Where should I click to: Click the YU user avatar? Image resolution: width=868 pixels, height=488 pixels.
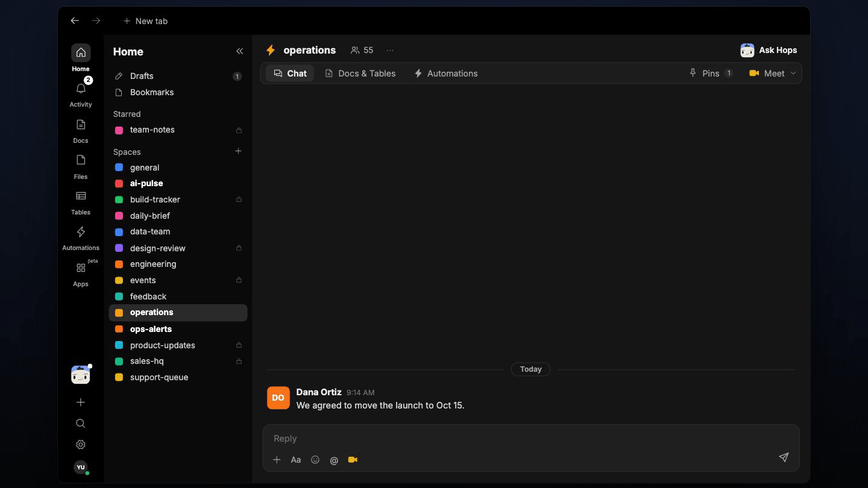pyautogui.click(x=81, y=467)
